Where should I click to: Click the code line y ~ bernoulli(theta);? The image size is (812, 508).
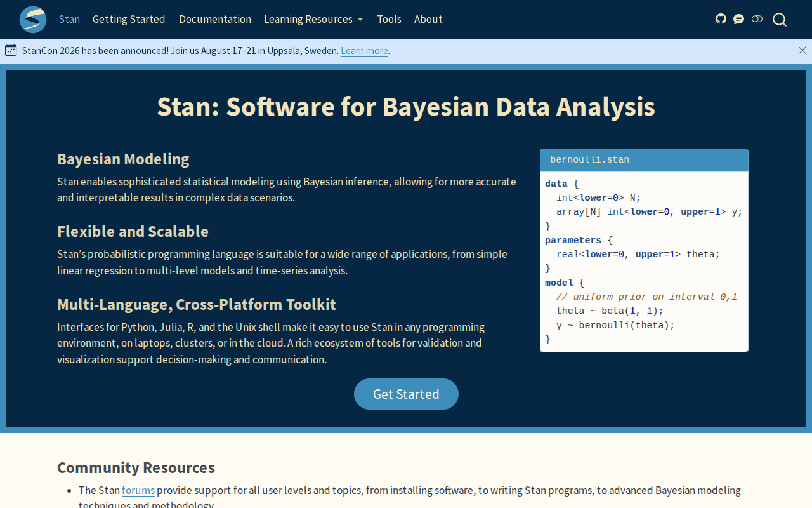(615, 325)
